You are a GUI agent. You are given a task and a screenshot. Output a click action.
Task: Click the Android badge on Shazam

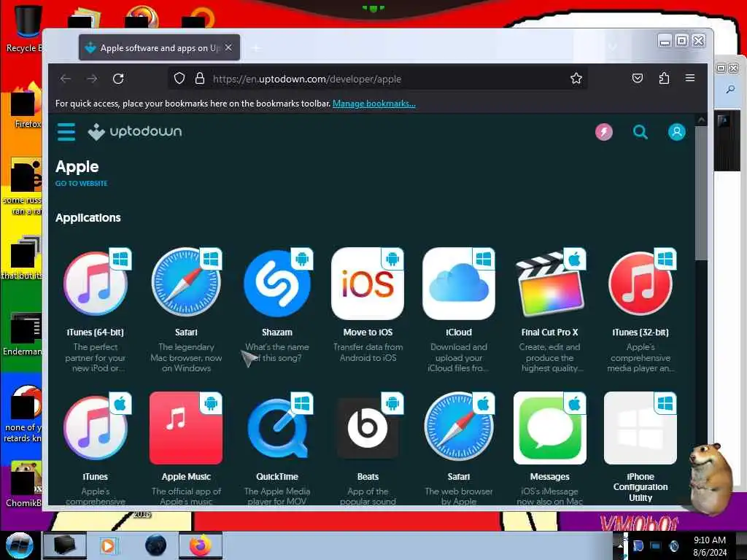tap(302, 259)
